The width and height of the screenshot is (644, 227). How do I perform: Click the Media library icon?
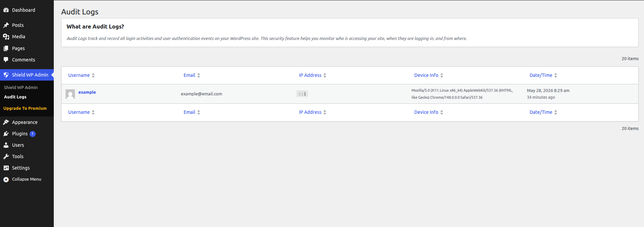pyautogui.click(x=6, y=37)
